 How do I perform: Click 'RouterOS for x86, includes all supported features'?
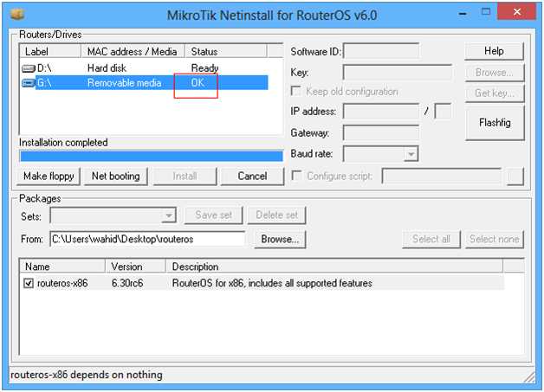(272, 283)
